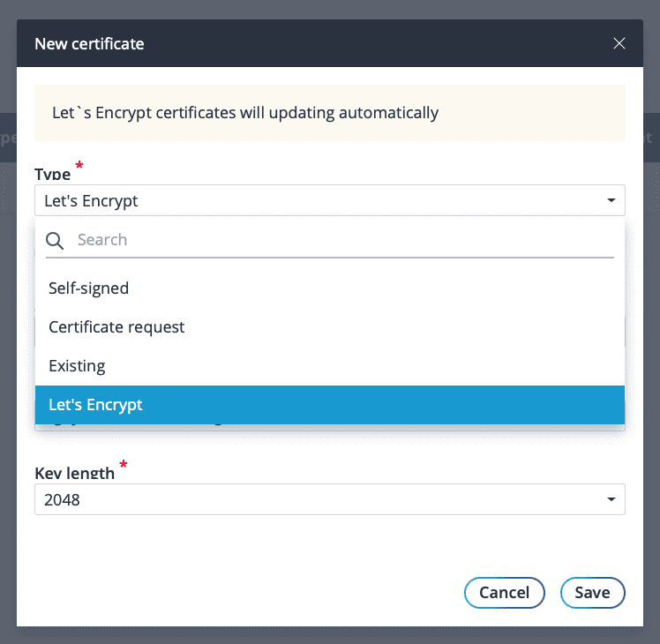
Task: Pick the Existing certificate option
Action: click(x=77, y=366)
